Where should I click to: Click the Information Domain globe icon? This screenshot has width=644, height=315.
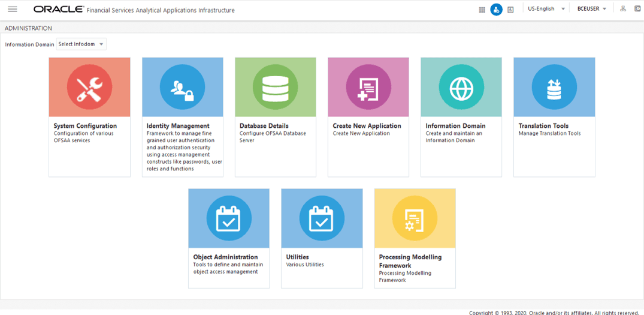click(x=461, y=87)
